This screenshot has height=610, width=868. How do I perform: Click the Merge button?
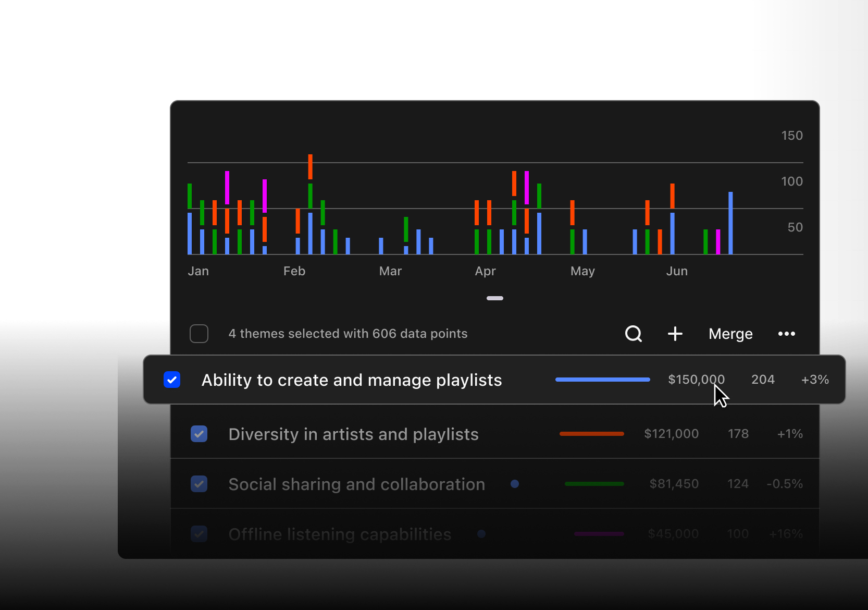[730, 334]
